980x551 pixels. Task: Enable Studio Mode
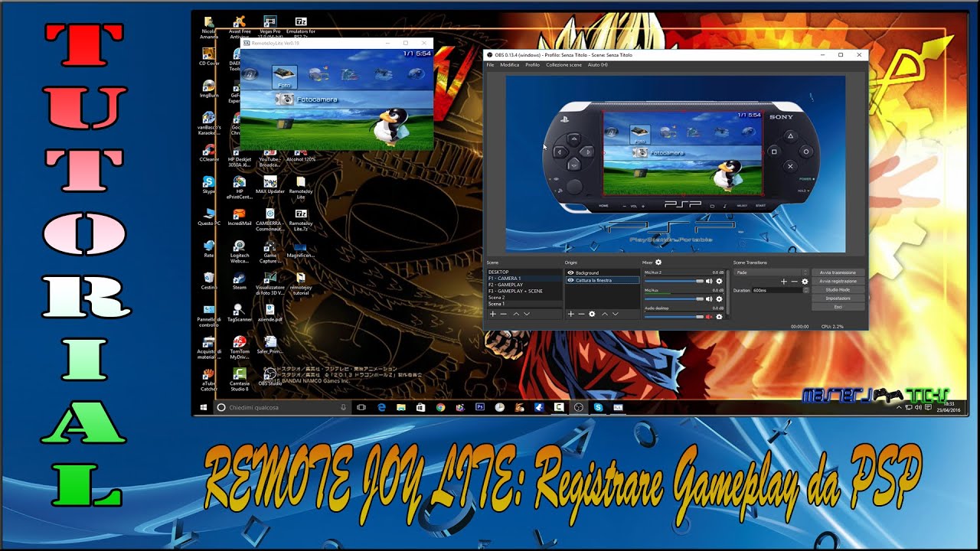(x=838, y=290)
